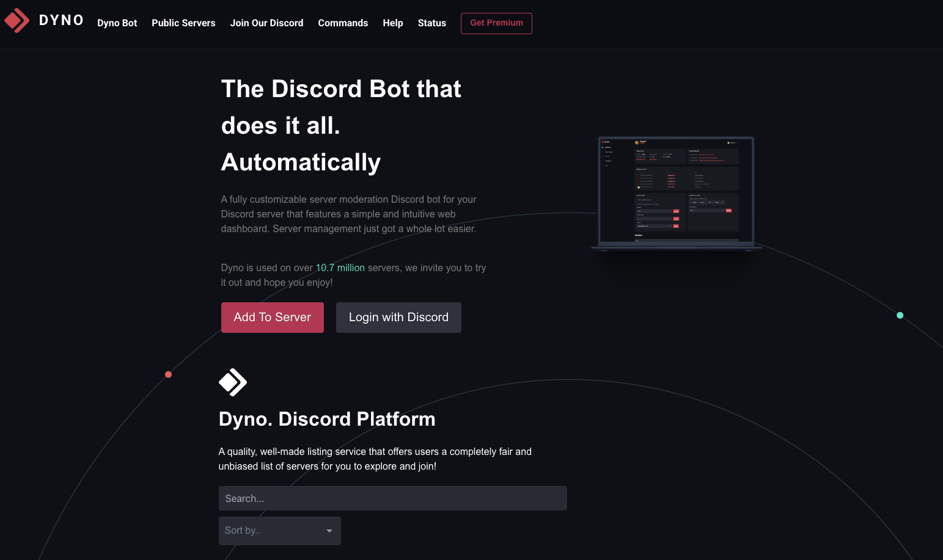Screen dimensions: 943x560
Task: Click the arrow on the Sort by selector
Action: coord(329,531)
